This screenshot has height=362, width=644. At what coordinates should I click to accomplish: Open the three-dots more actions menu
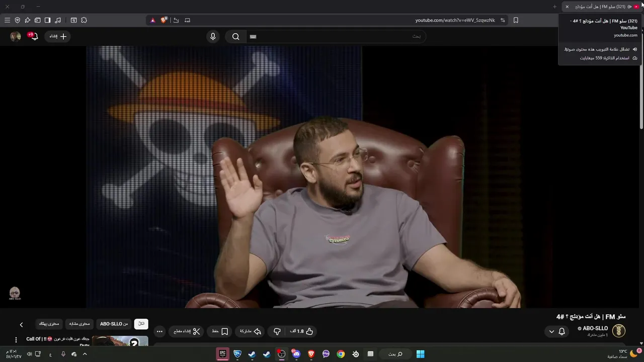coord(159,331)
